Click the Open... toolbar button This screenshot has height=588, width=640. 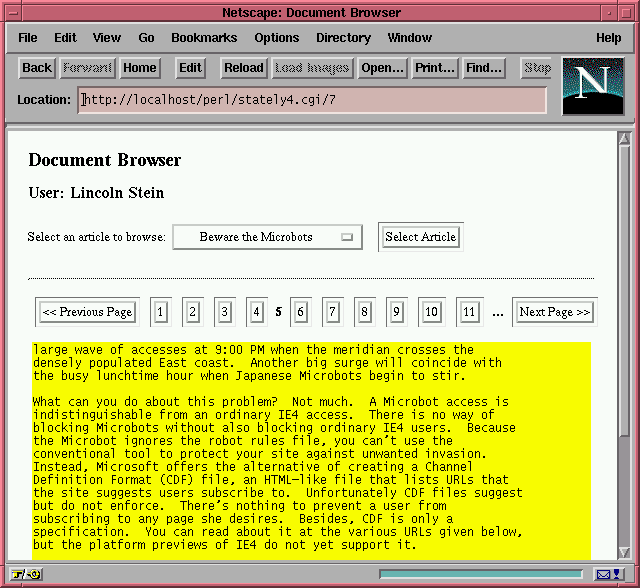click(x=382, y=68)
